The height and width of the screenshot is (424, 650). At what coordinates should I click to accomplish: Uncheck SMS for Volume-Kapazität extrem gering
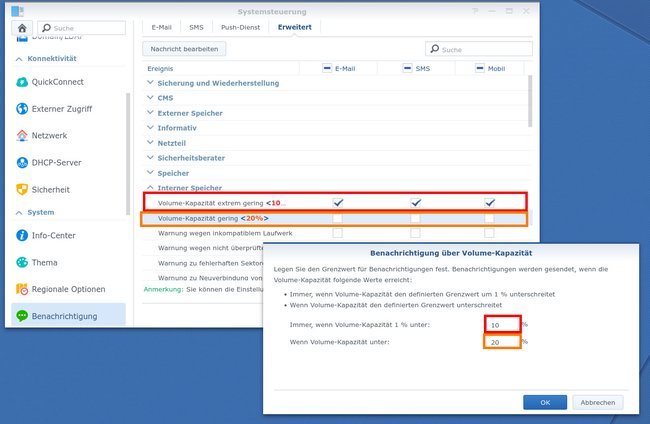415,203
